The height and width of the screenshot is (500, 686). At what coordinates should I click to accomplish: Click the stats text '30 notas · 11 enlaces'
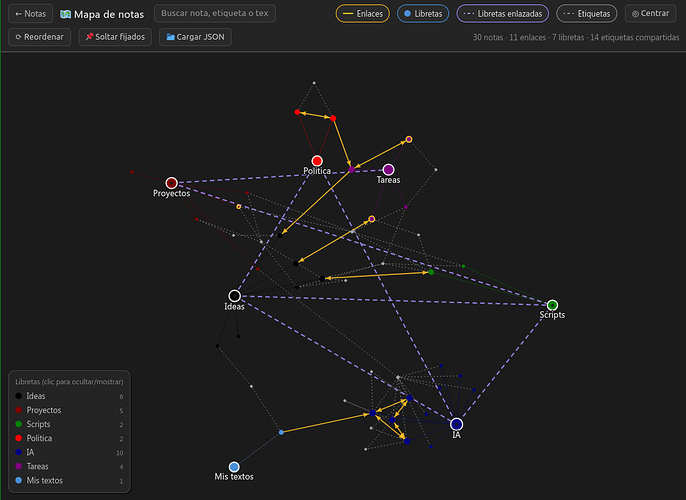pyautogui.click(x=509, y=38)
